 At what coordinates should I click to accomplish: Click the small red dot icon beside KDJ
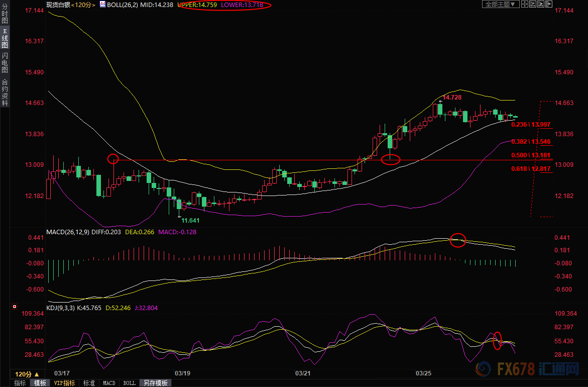coord(15,306)
